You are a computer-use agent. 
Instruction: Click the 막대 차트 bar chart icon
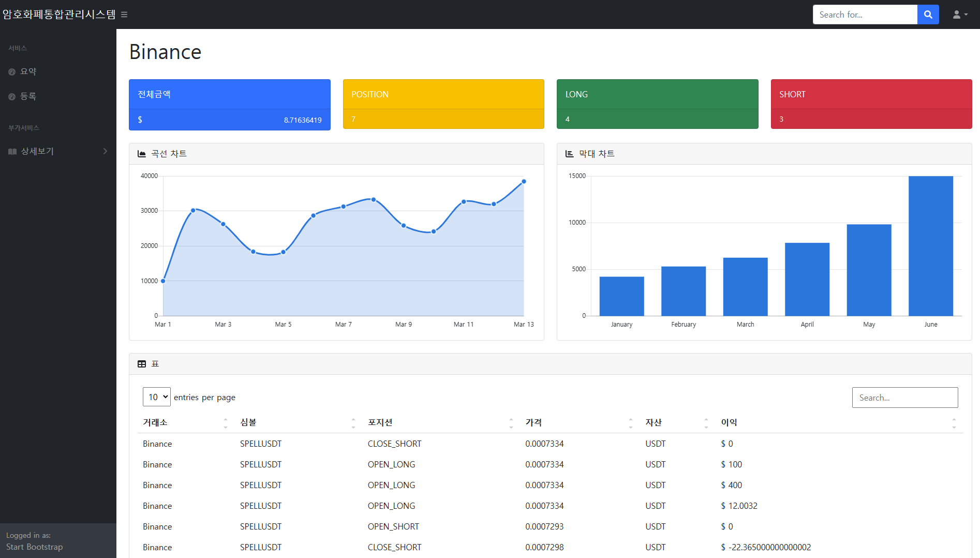pos(570,154)
